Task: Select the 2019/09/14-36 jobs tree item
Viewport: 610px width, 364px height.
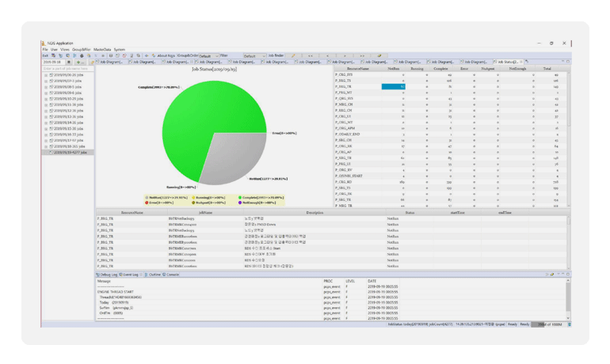Action: coord(67,123)
